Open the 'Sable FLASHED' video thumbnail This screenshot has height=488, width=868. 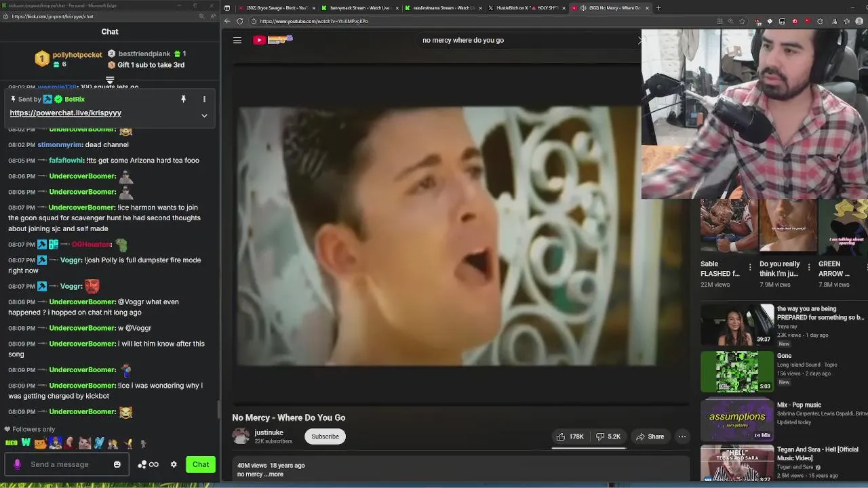(x=729, y=228)
